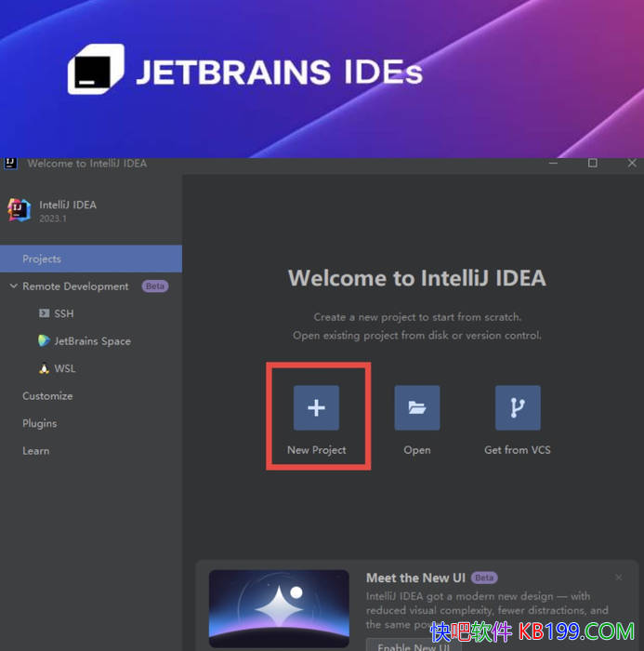This screenshot has width=644, height=651.
Task: Go to the Plugins section
Action: click(40, 423)
